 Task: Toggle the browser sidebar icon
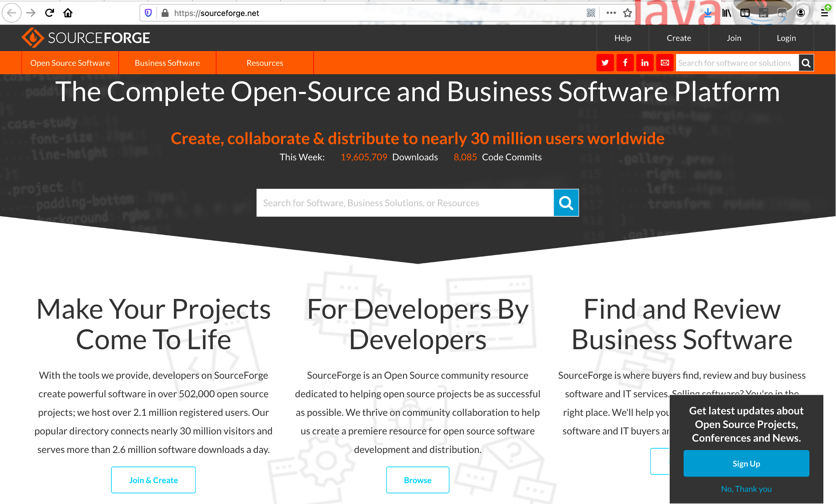(x=745, y=13)
